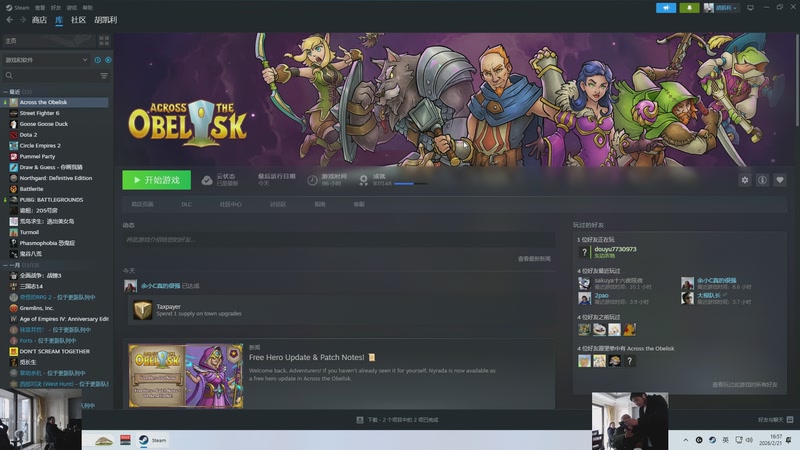This screenshot has width=800, height=450.
Task: Switch library to grid view icon
Action: [x=104, y=40]
